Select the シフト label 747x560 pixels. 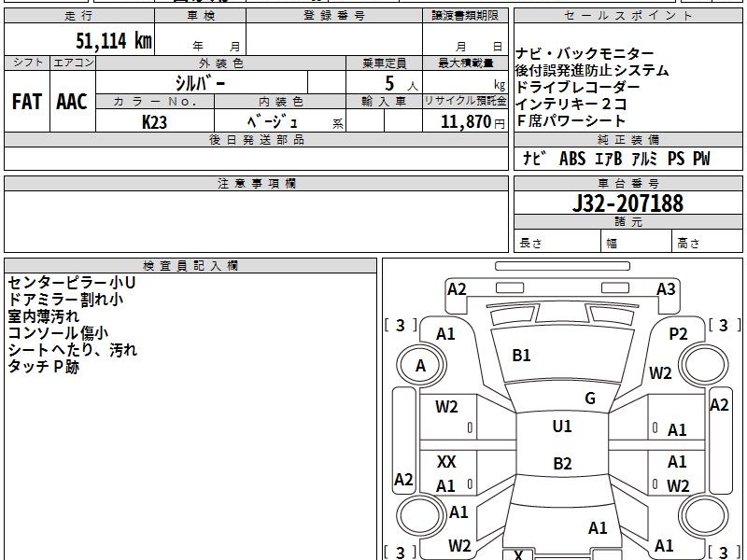tap(28, 63)
